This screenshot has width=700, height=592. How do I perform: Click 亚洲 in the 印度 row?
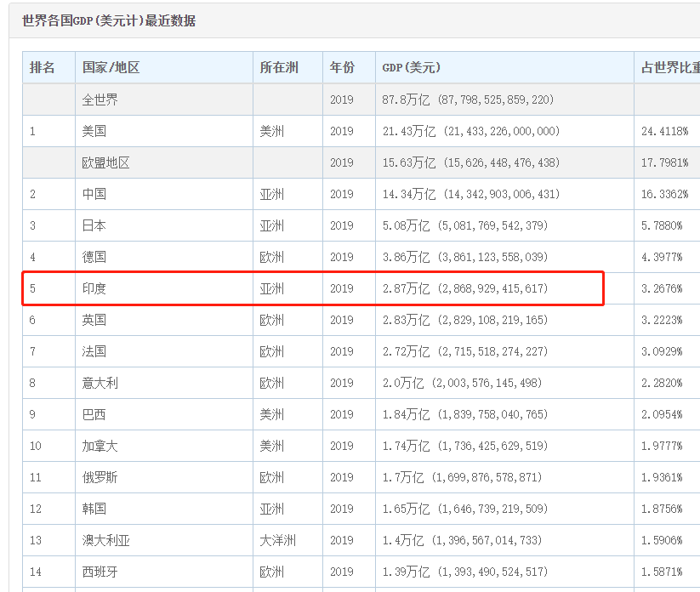pyautogui.click(x=272, y=288)
